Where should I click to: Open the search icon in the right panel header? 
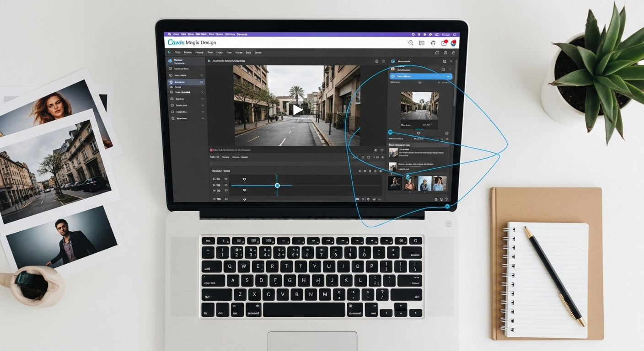[444, 61]
